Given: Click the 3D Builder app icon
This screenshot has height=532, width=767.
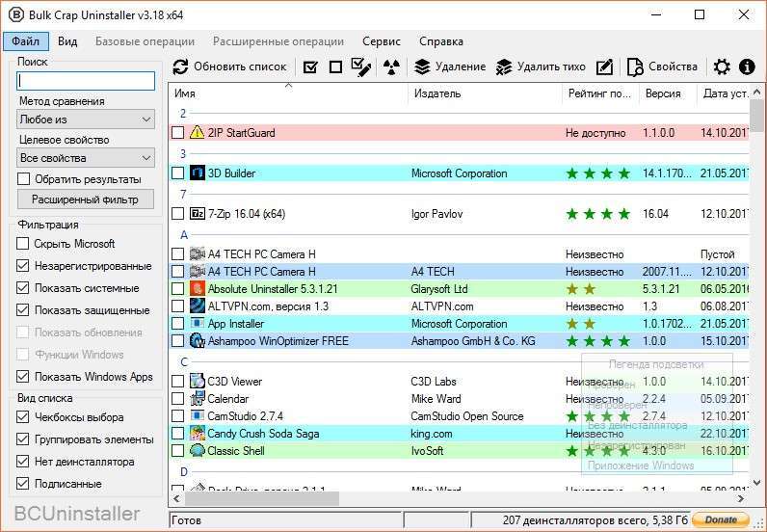Looking at the screenshot, I should [x=197, y=173].
